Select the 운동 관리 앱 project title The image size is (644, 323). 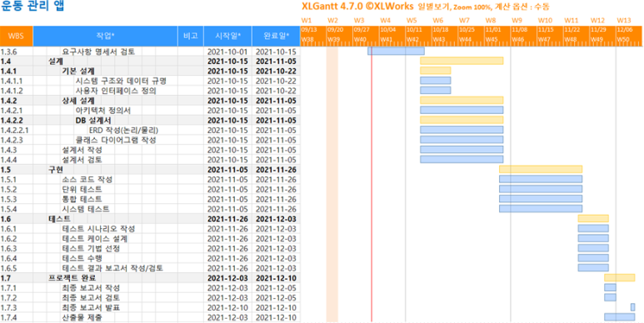click(x=32, y=7)
